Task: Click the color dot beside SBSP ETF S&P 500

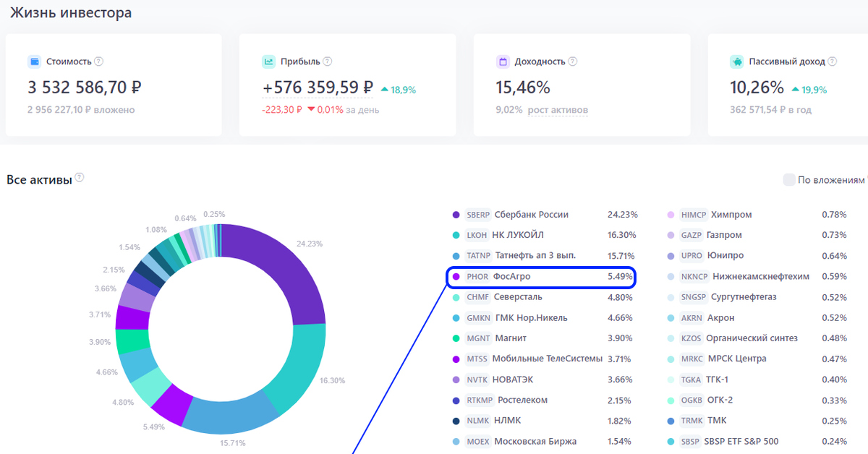Action: pos(671,441)
